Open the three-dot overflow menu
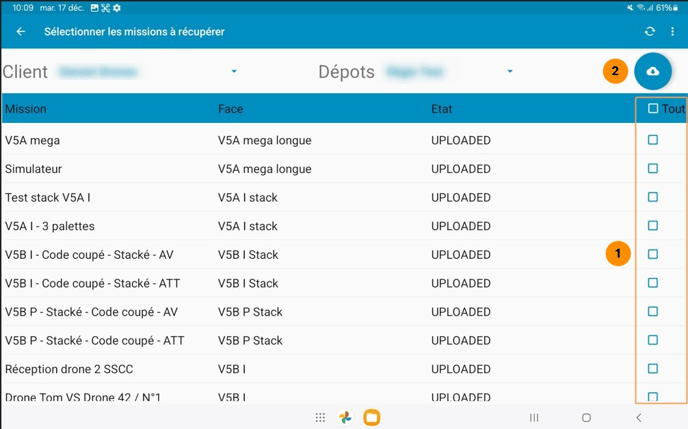 [673, 32]
